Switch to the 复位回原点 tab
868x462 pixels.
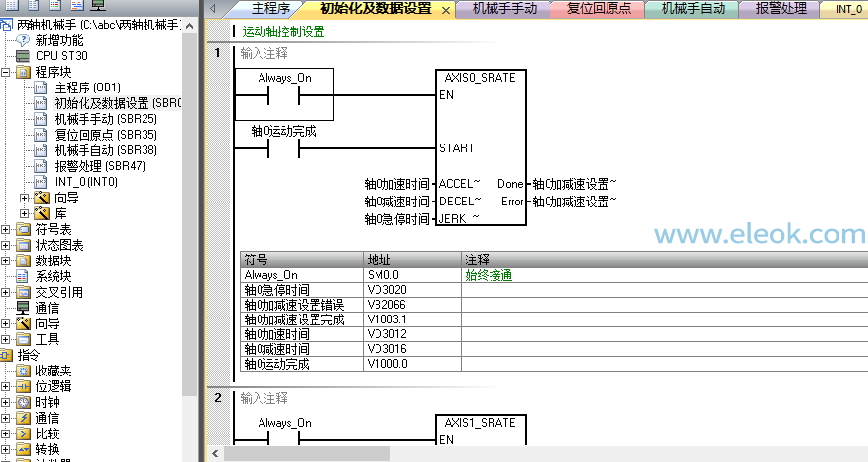point(599,9)
